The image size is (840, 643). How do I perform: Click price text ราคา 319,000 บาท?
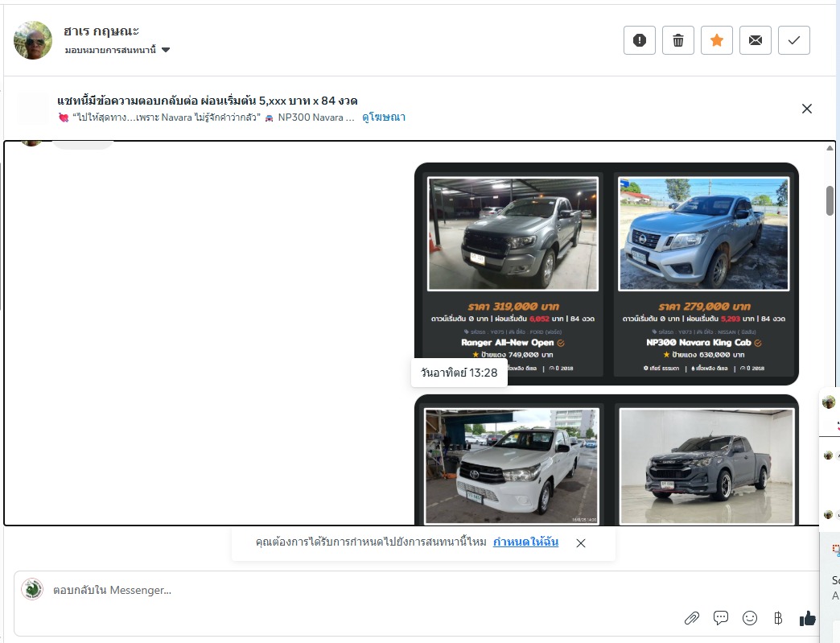(x=513, y=307)
